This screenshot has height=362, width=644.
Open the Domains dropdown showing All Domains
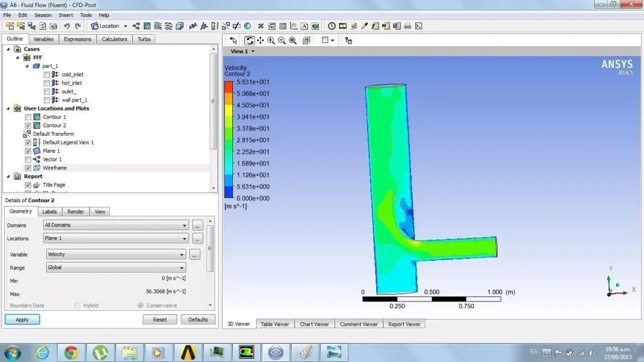185,225
